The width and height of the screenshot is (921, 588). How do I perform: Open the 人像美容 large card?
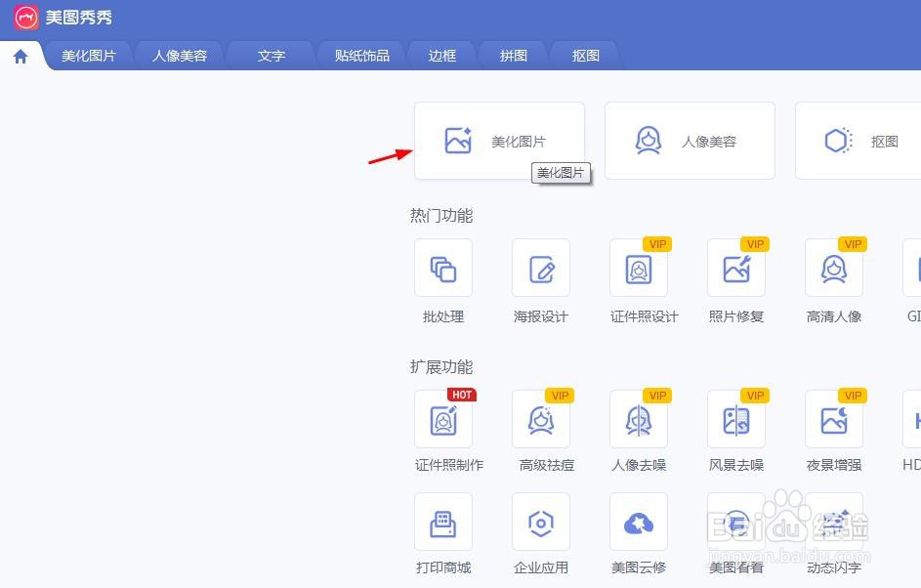click(x=690, y=141)
